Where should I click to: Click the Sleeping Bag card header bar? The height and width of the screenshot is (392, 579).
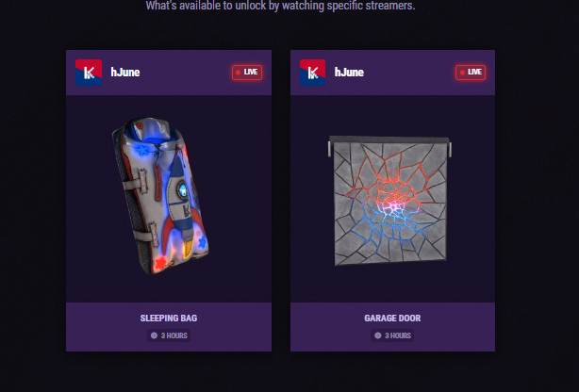click(169, 73)
